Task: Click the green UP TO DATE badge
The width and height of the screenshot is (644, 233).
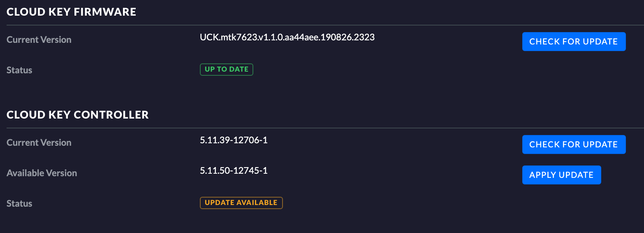Action: pyautogui.click(x=227, y=70)
